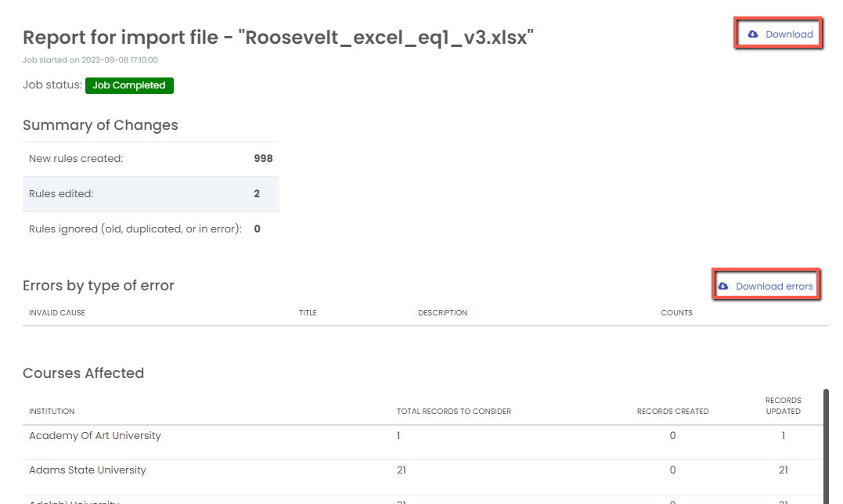843x504 pixels.
Task: Sort courses by Institution column header
Action: pyautogui.click(x=52, y=412)
